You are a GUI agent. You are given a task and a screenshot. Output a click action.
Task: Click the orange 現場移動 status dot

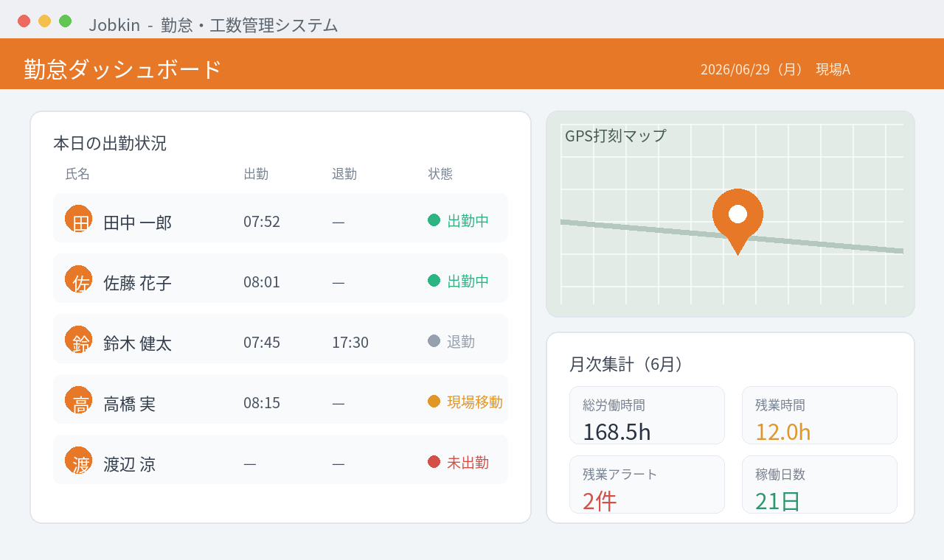point(434,402)
